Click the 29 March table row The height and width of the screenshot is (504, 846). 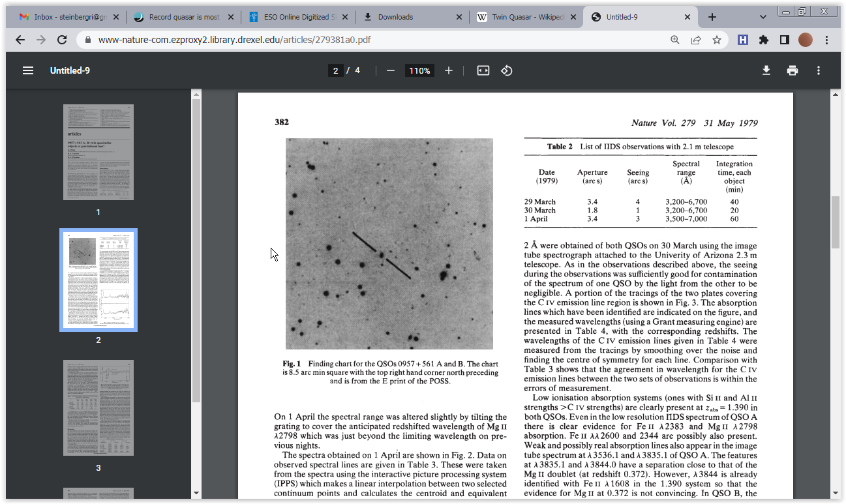(x=641, y=202)
